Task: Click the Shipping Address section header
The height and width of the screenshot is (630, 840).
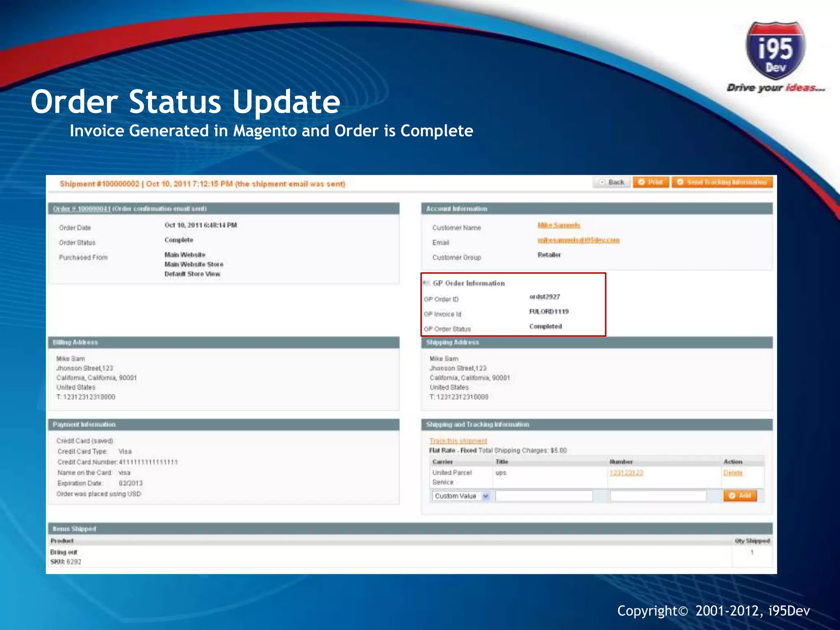Action: [597, 342]
